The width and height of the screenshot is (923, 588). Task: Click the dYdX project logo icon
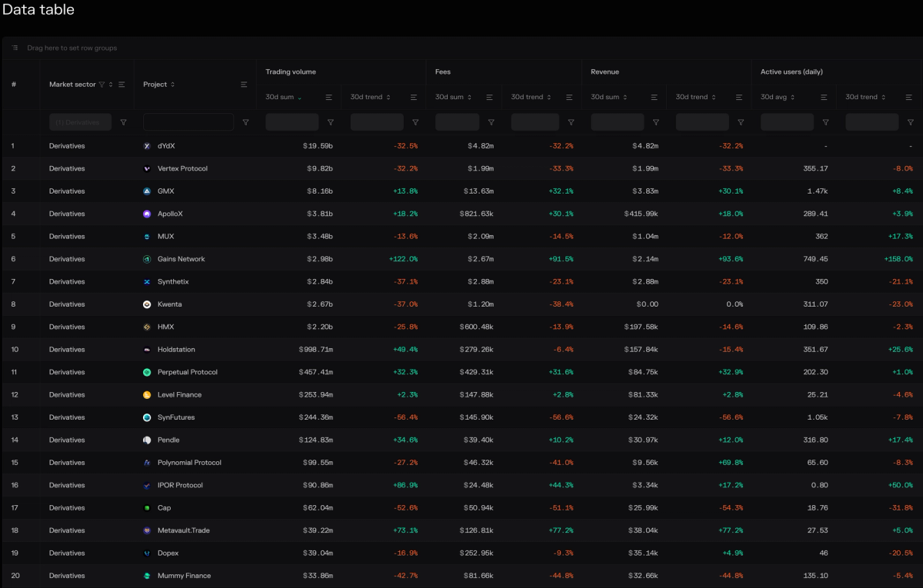coord(147,146)
